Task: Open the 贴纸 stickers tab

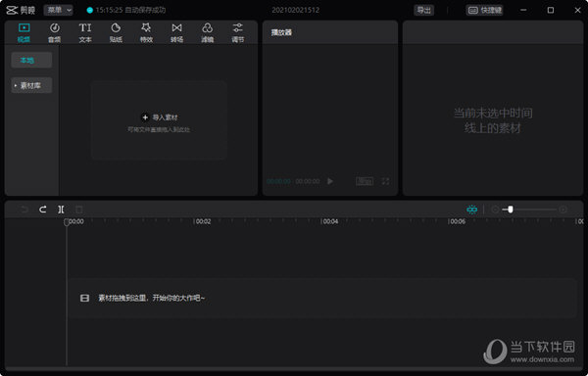Action: (116, 32)
